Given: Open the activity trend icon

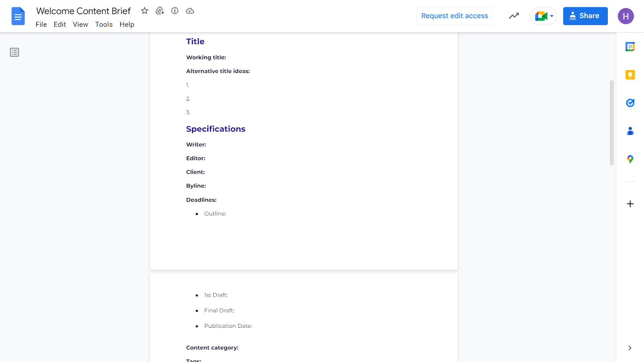Looking at the screenshot, I should point(514,16).
